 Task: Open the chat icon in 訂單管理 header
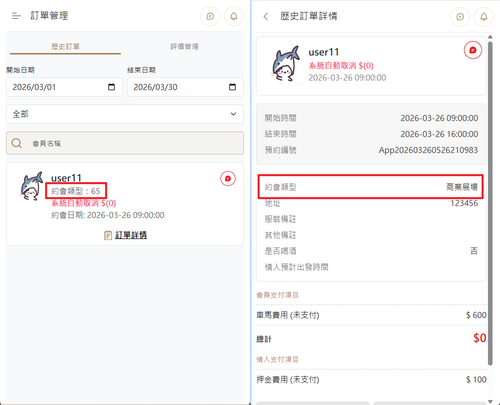210,16
